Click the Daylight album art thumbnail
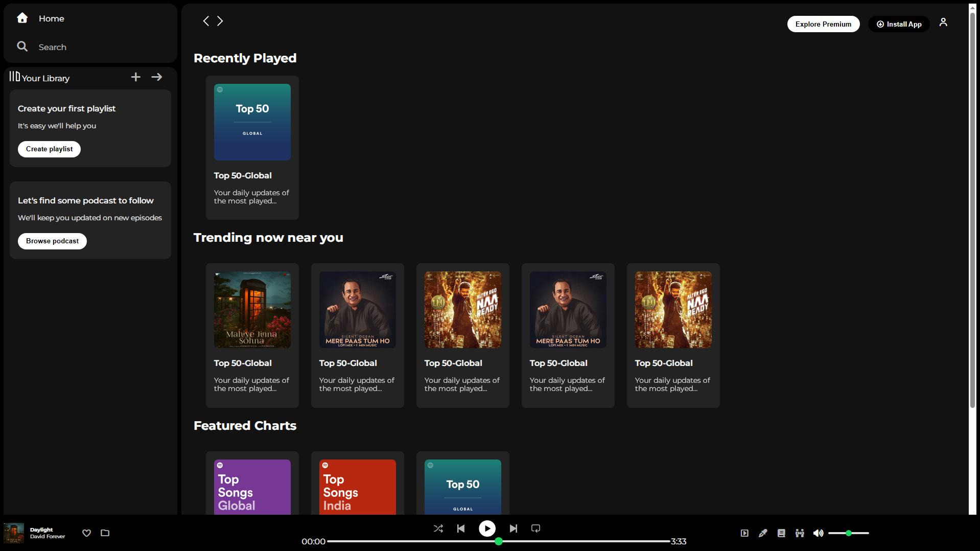Image resolution: width=980 pixels, height=551 pixels. click(14, 533)
